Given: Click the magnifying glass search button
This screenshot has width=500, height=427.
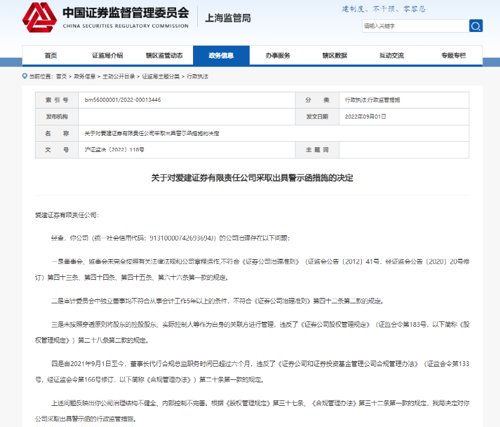Looking at the screenshot, I should (476, 26).
